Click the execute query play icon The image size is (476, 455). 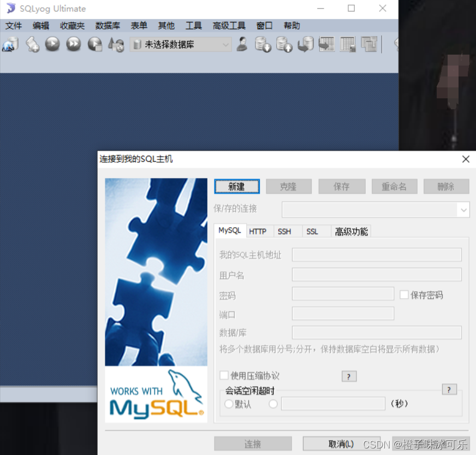point(52,44)
